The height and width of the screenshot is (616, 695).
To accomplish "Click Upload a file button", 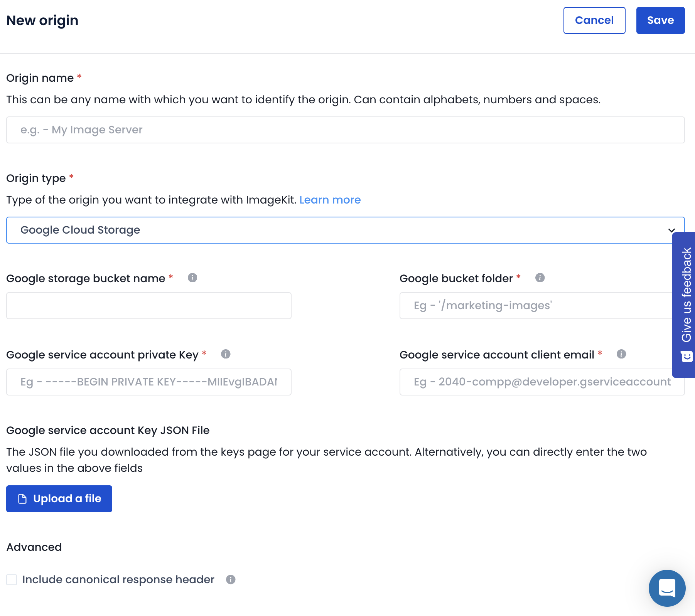I will point(59,499).
